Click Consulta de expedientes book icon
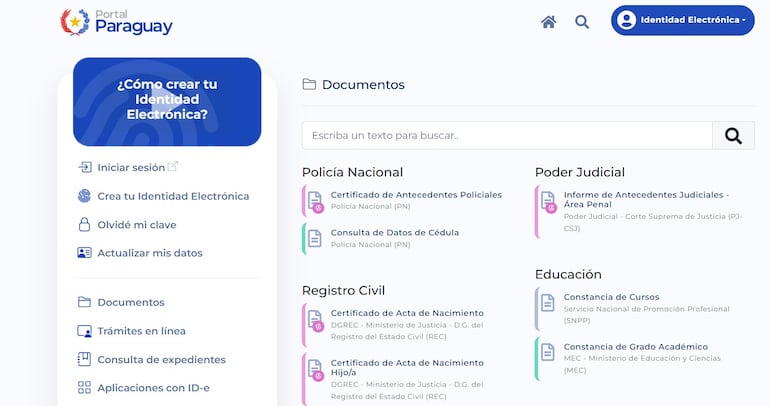770x406 pixels. click(x=84, y=359)
